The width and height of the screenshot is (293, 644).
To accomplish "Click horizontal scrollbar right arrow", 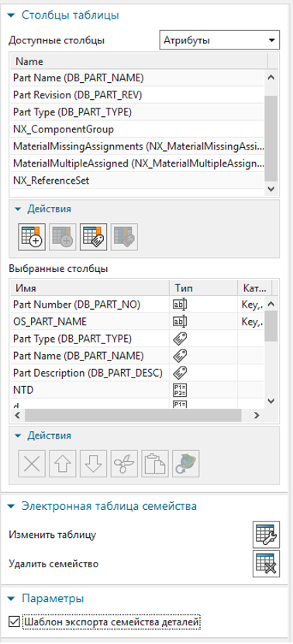I will click(257, 415).
